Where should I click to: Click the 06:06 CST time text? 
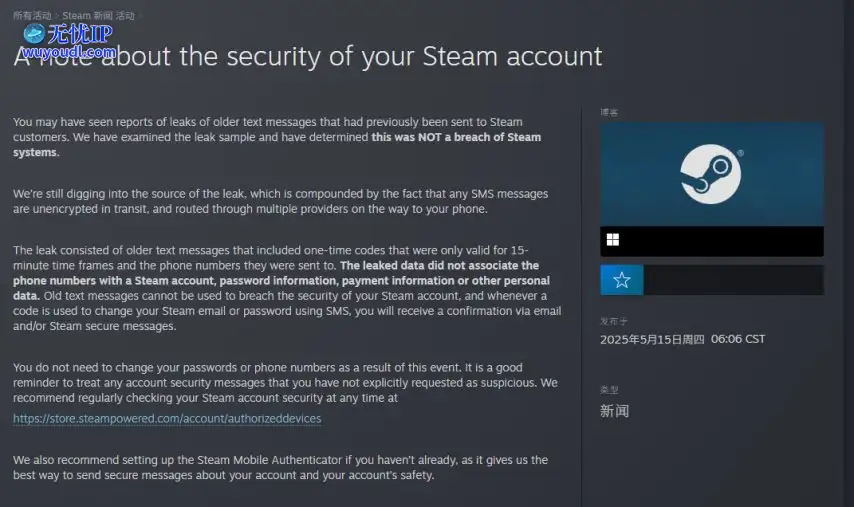(x=737, y=339)
